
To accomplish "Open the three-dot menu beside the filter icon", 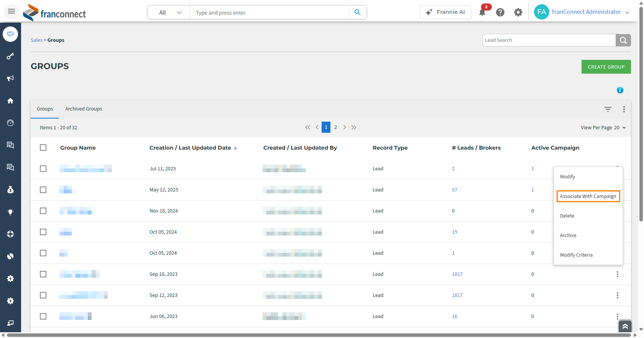I will coord(624,109).
